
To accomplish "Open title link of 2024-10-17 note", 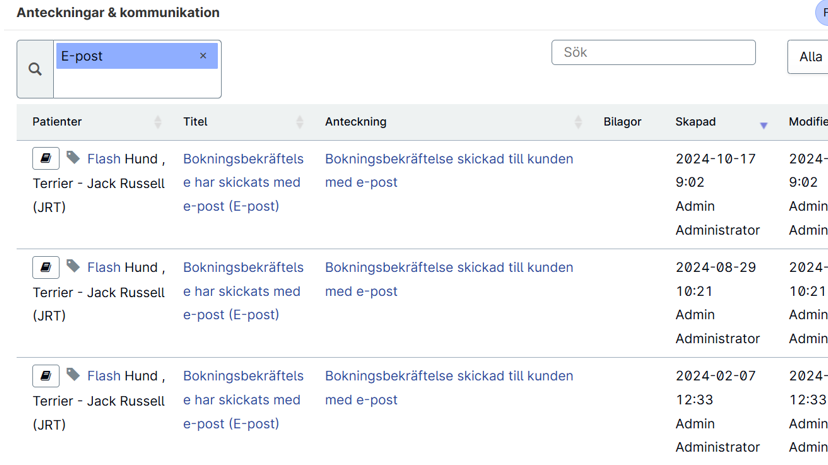I will [243, 183].
